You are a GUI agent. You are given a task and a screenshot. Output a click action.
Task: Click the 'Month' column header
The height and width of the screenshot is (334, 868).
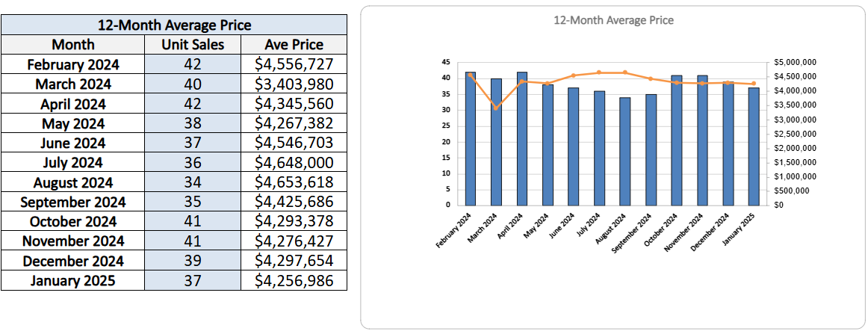pos(73,44)
